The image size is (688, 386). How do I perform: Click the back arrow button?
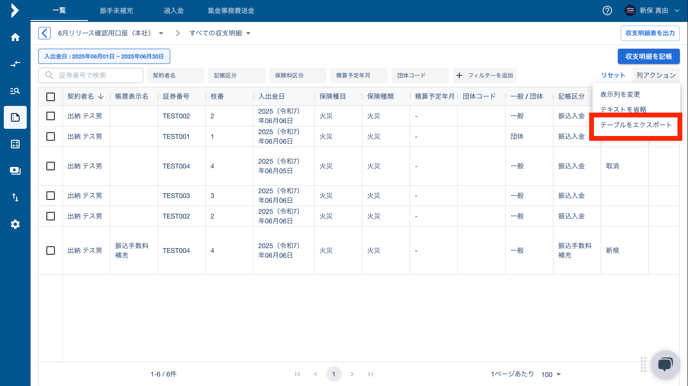[x=44, y=33]
